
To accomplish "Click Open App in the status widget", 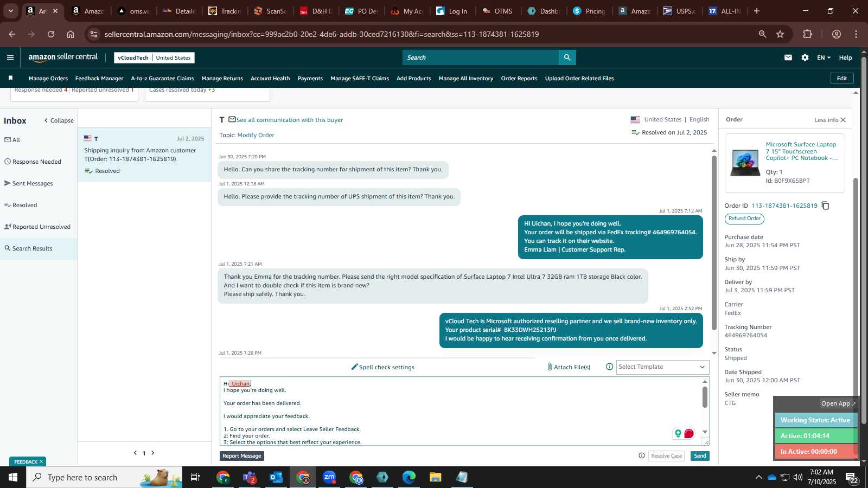I will click(x=838, y=403).
